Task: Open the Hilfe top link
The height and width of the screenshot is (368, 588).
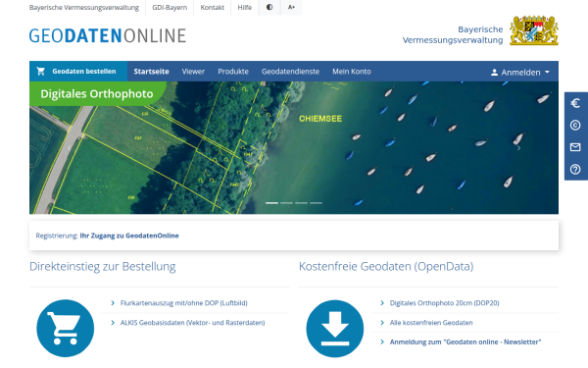Action: [x=244, y=8]
